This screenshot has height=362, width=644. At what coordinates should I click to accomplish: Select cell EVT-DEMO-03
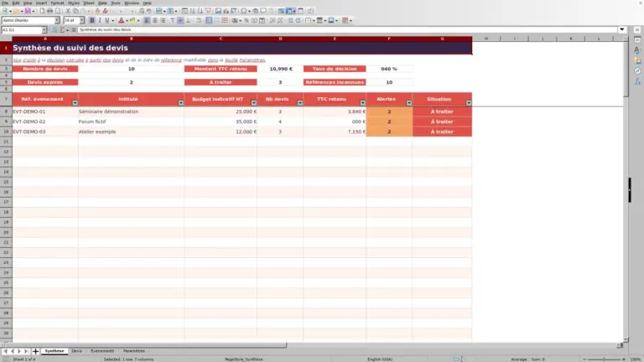(x=45, y=132)
